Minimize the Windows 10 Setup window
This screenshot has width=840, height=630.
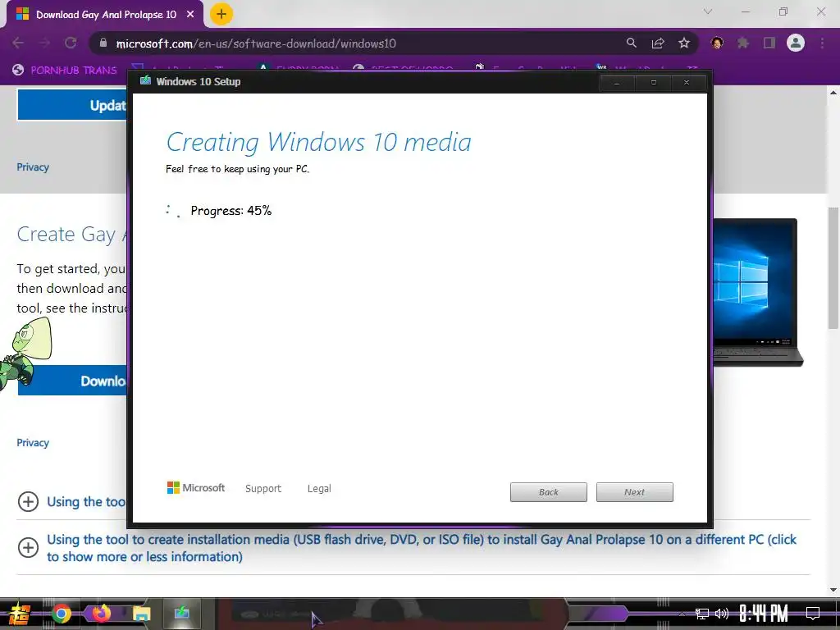[617, 83]
